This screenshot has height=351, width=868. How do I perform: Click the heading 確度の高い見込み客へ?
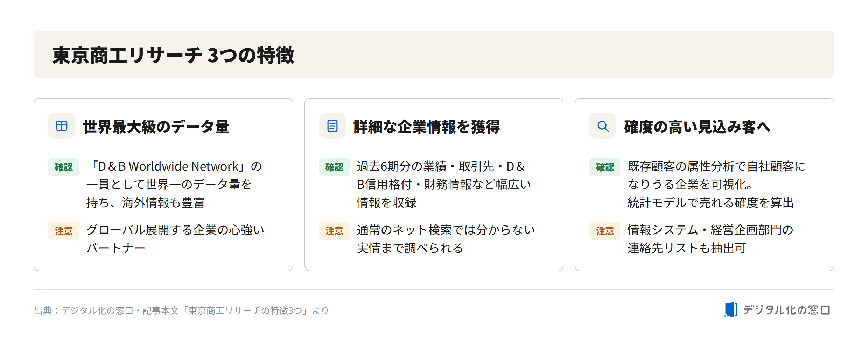point(697,127)
